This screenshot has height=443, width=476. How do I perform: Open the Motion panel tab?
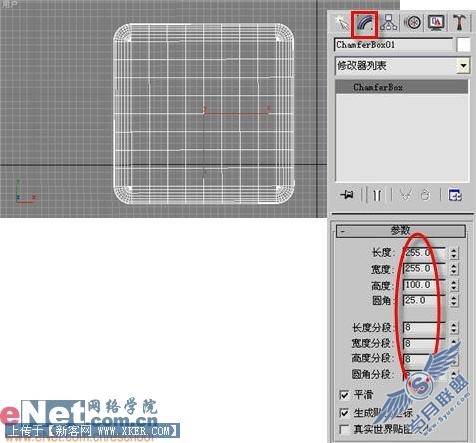(x=412, y=23)
